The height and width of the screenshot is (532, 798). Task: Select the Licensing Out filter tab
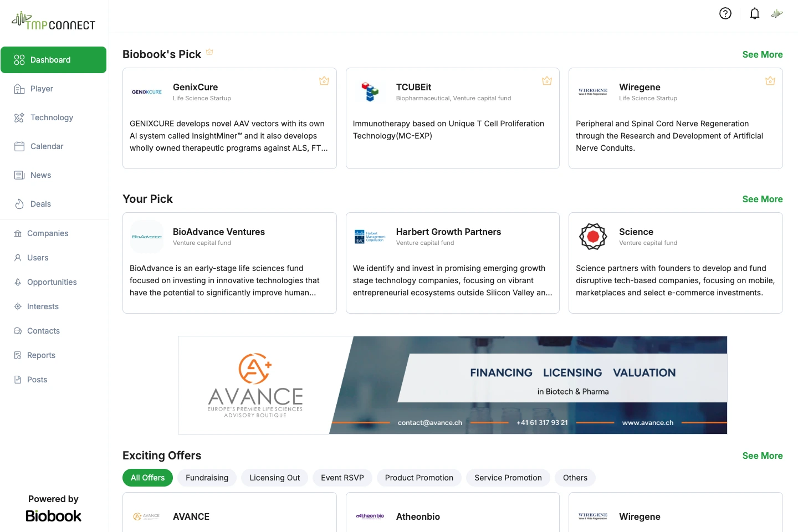pos(275,478)
